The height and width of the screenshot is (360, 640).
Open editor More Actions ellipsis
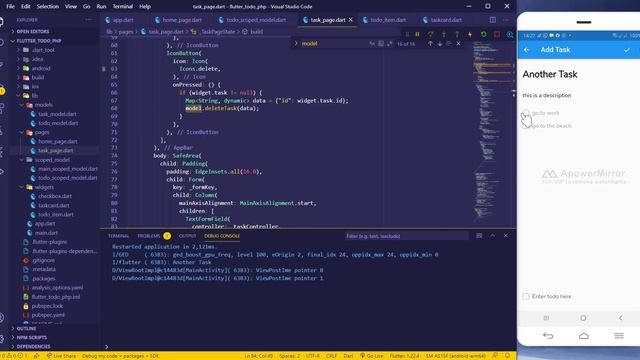tap(506, 20)
